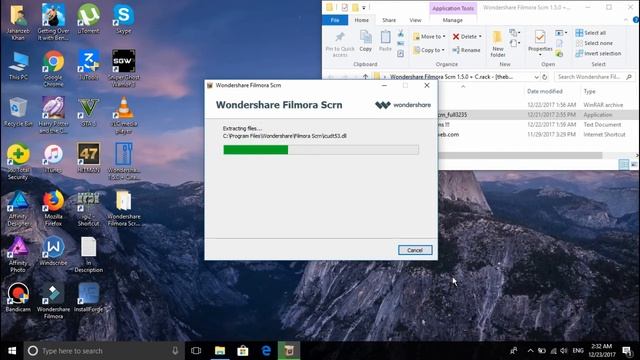Viewport: 640px width, 360px height.
Task: Select the Application Tools contextual tab
Action: click(x=453, y=8)
